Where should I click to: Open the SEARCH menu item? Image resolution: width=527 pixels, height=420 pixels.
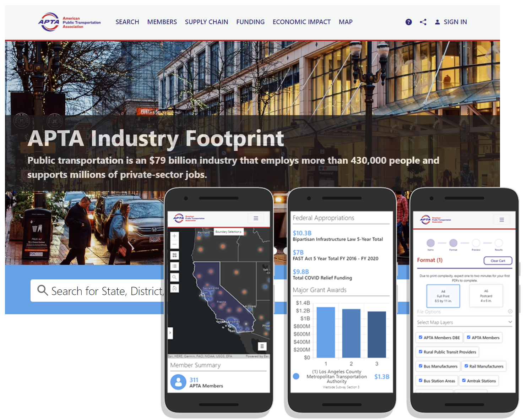point(127,22)
